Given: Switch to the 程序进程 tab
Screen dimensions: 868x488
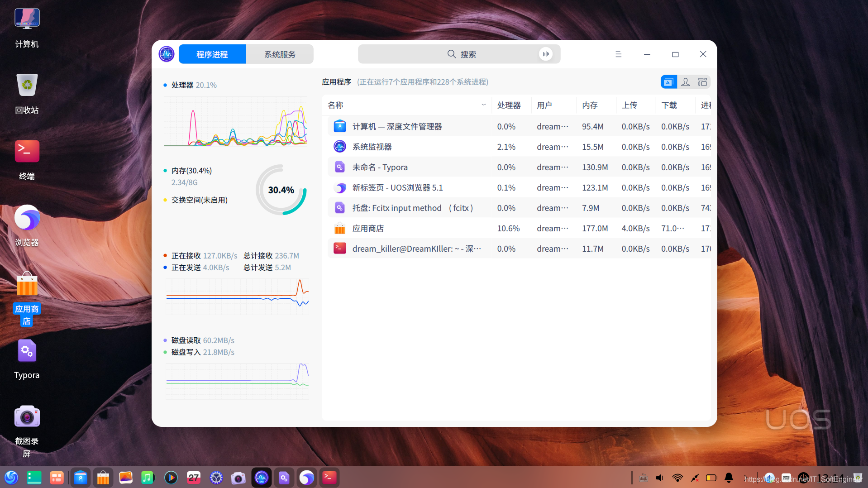Looking at the screenshot, I should 212,54.
